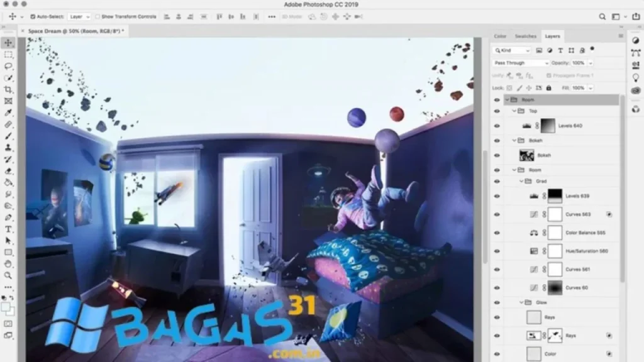Open the workspace switcher icon
Image resolution: width=644 pixels, height=362 pixels.
tap(616, 16)
